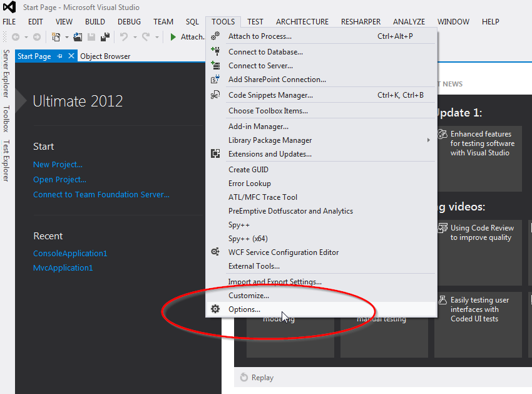Open the RESHARPER menu
The width and height of the screenshot is (532, 394).
361,21
